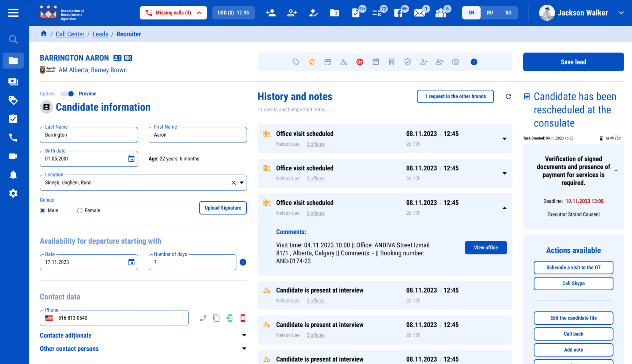632x364 pixels.
Task: Open tasks icon with 99+ badge
Action: tap(356, 12)
